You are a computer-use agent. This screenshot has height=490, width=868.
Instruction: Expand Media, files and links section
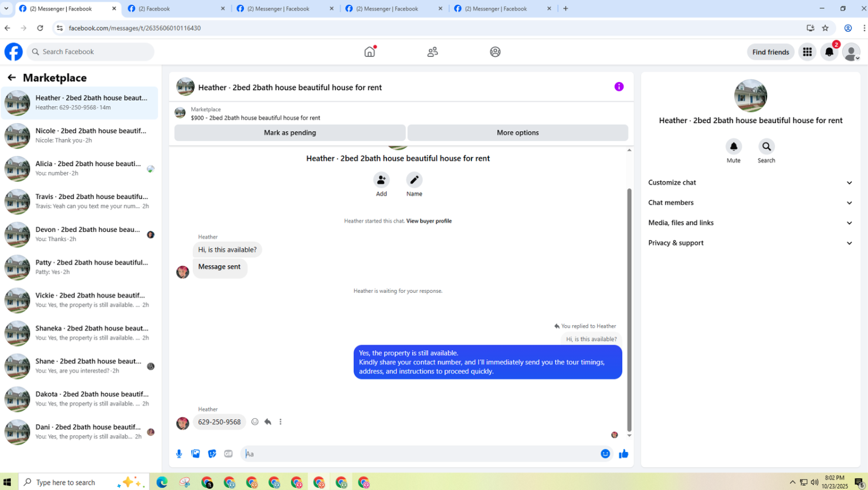(750, 222)
